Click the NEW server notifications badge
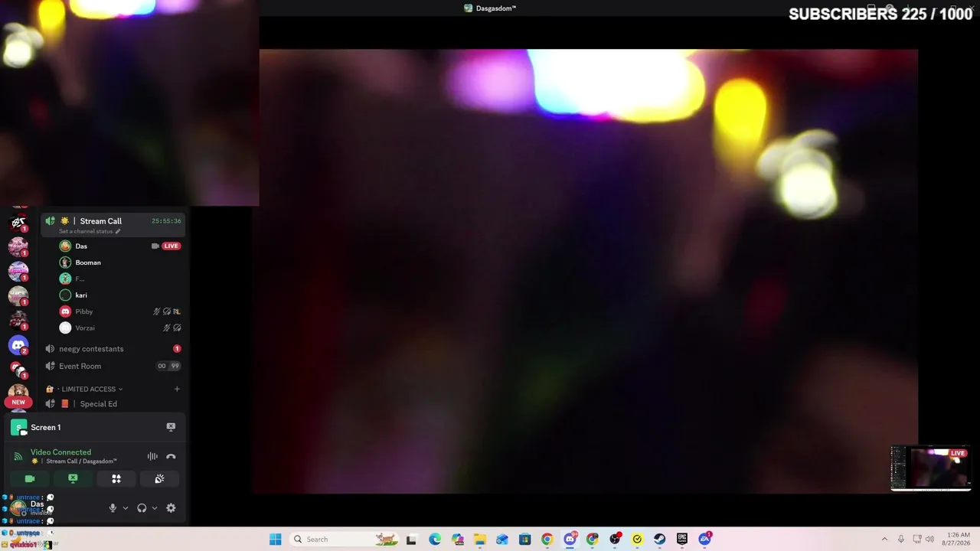The width and height of the screenshot is (980, 551). 18,402
